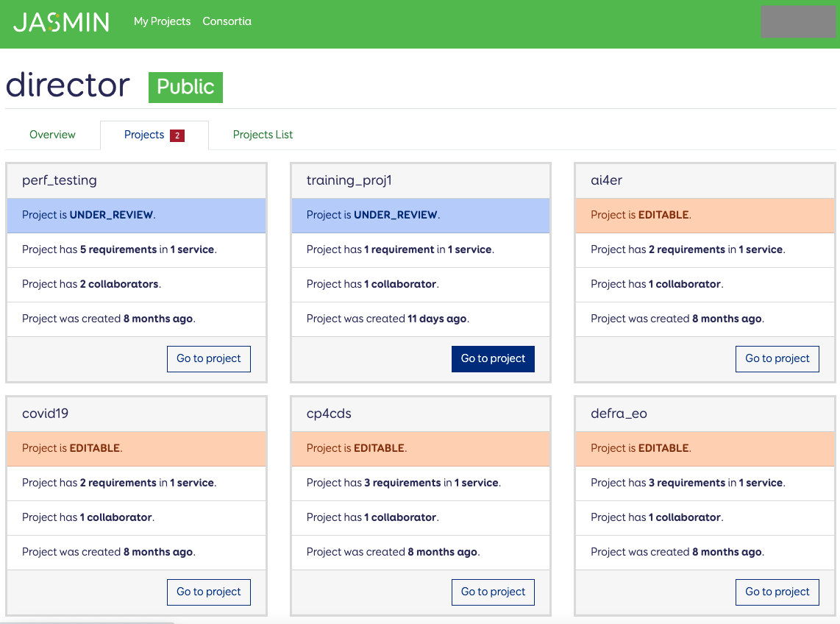Click the perf_testing card title
This screenshot has height=624, width=840.
point(60,180)
